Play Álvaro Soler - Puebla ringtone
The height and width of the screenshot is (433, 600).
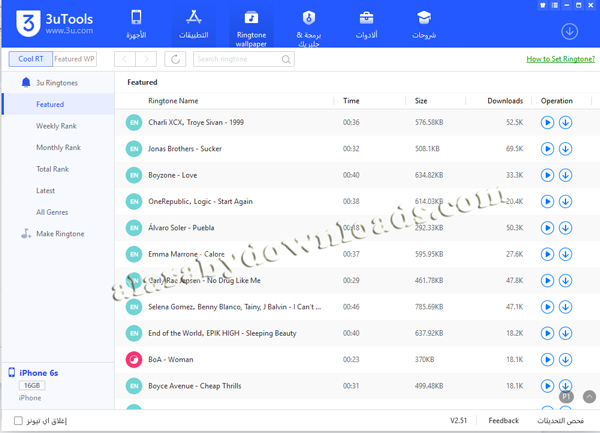[x=547, y=228]
